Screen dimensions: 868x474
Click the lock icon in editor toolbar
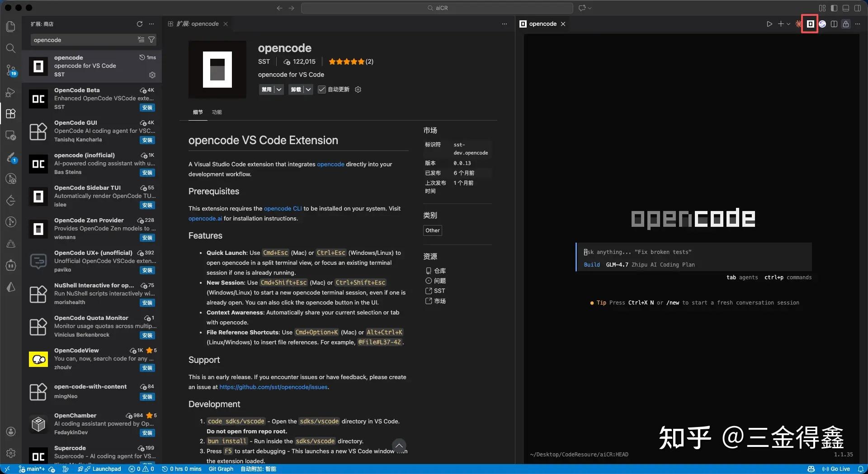coord(846,24)
